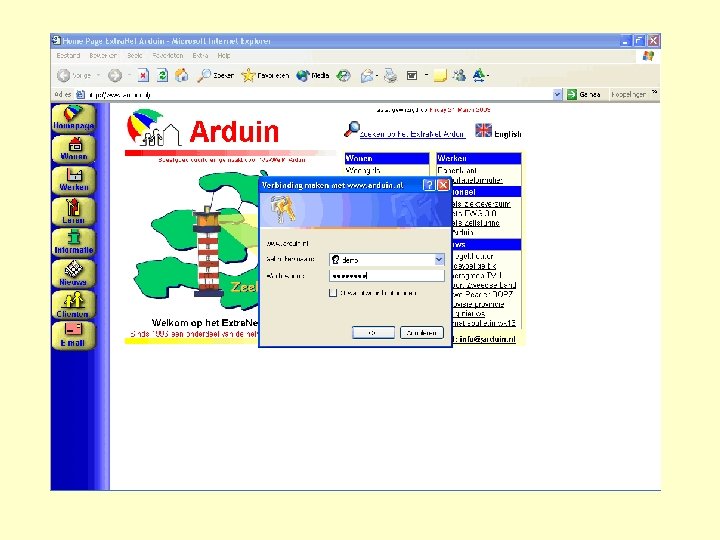Click the Arduin umbrella logo
This screenshot has width=720, height=540.
click(x=153, y=128)
